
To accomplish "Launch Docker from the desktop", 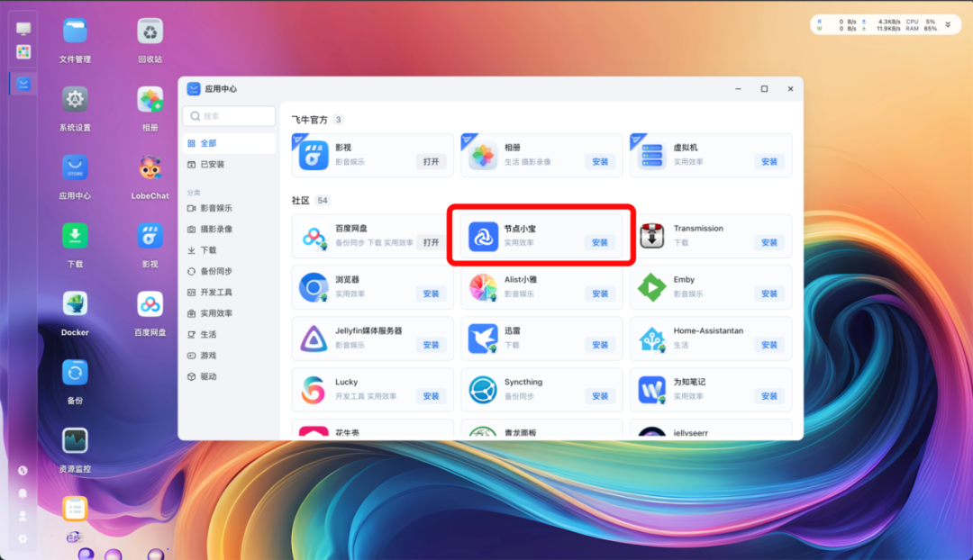I will point(75,304).
